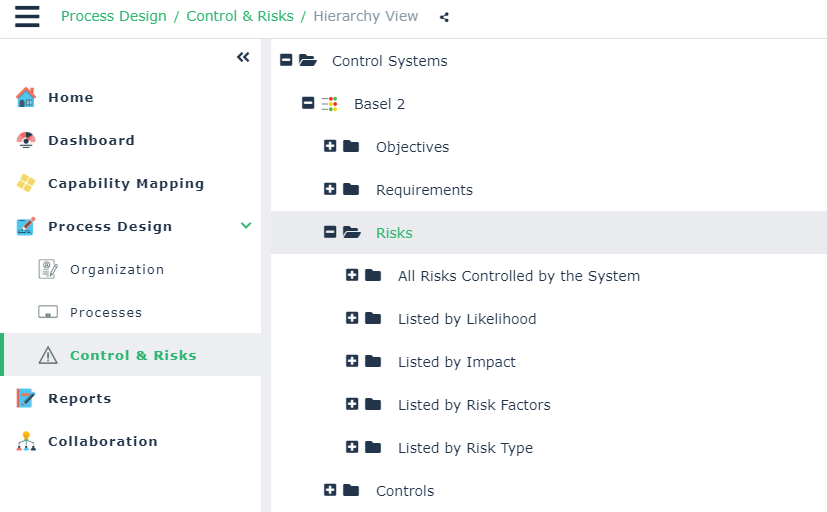Screen dimensions: 827x512
Task: Collapse the Basel 2 node
Action: pyautogui.click(x=308, y=104)
